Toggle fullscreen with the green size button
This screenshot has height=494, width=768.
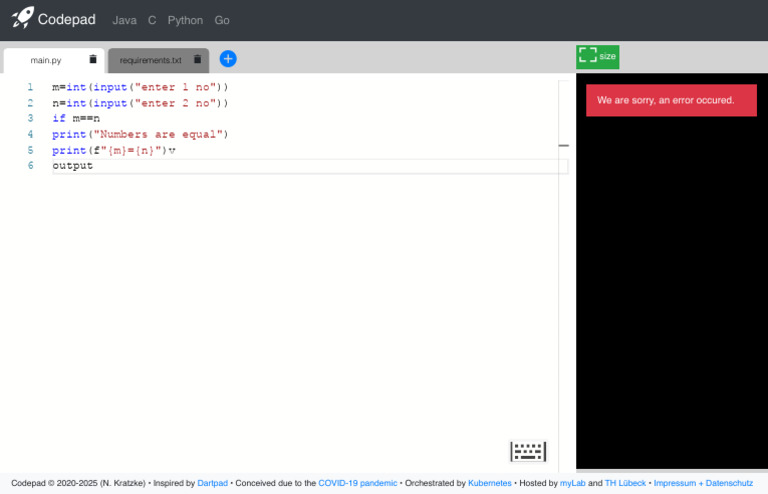[x=598, y=57]
